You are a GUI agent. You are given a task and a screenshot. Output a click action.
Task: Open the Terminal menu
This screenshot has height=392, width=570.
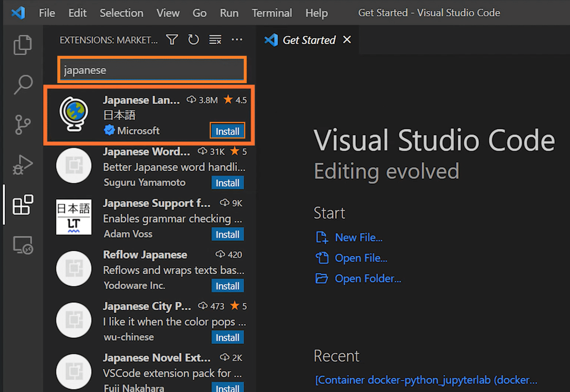[x=272, y=13]
